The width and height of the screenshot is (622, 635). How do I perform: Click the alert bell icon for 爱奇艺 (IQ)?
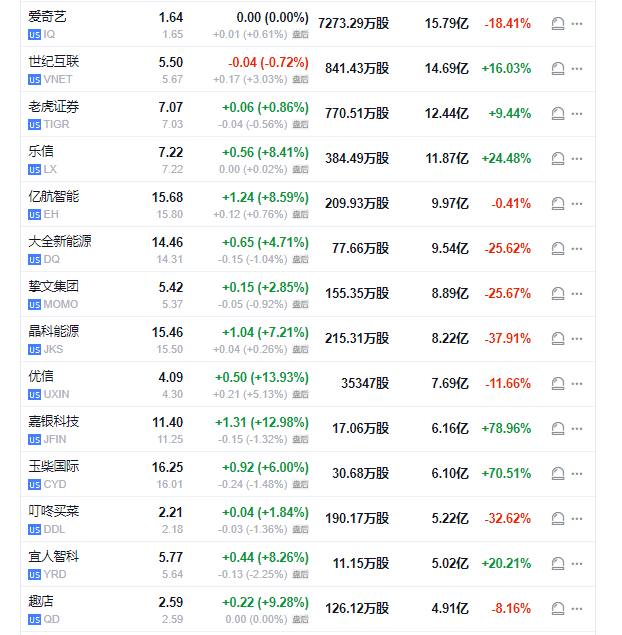click(559, 23)
